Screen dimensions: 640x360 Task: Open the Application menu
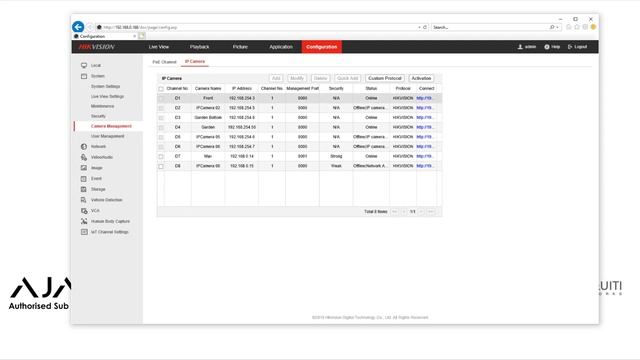click(x=281, y=47)
